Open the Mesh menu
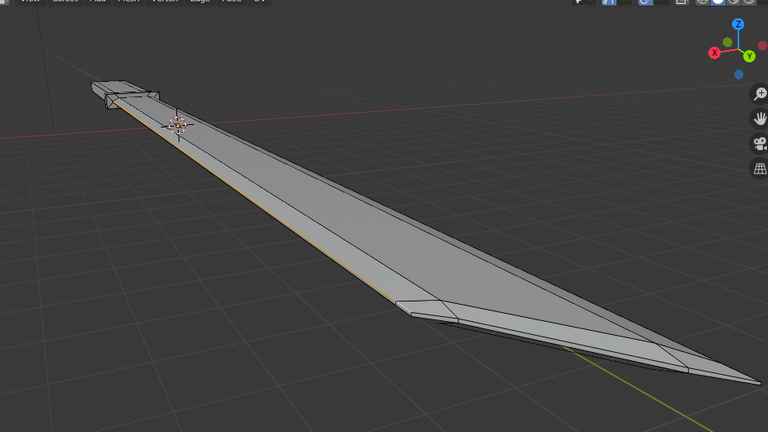 128,2
